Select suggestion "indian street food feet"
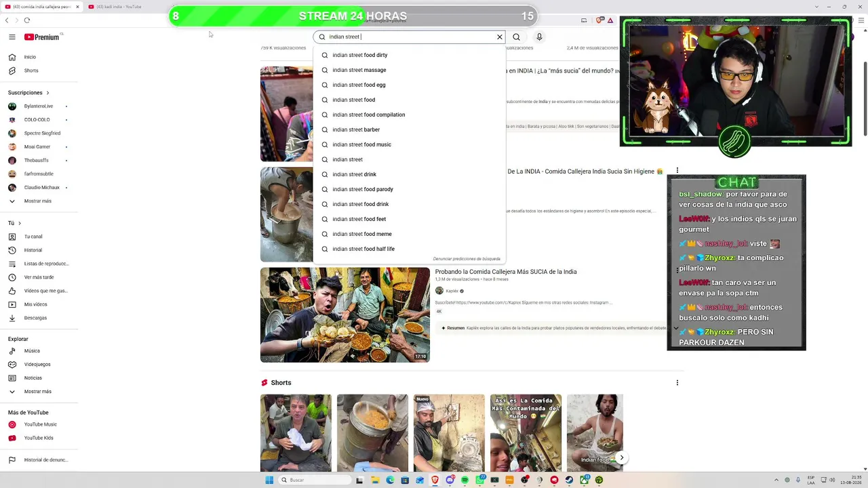This screenshot has height=488, width=868. coord(410,219)
